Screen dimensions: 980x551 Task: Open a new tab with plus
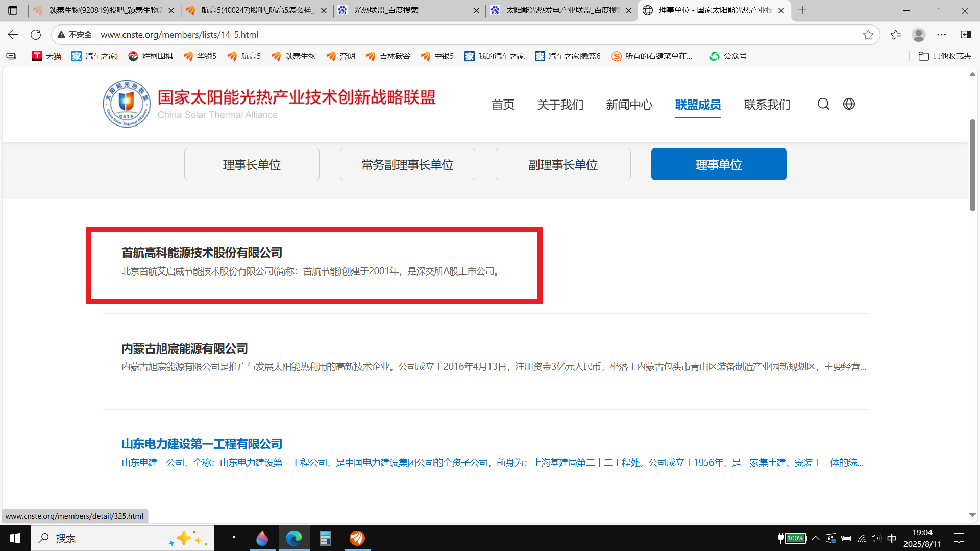(802, 10)
